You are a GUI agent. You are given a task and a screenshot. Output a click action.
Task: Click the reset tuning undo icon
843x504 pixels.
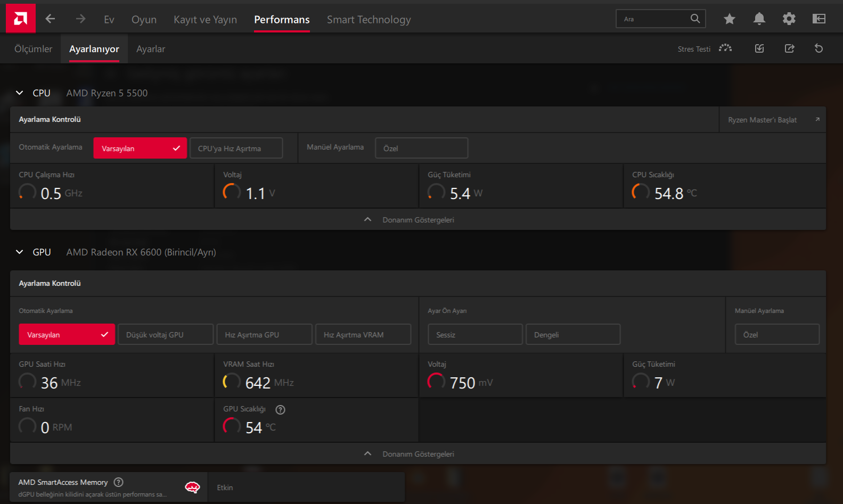[819, 48]
